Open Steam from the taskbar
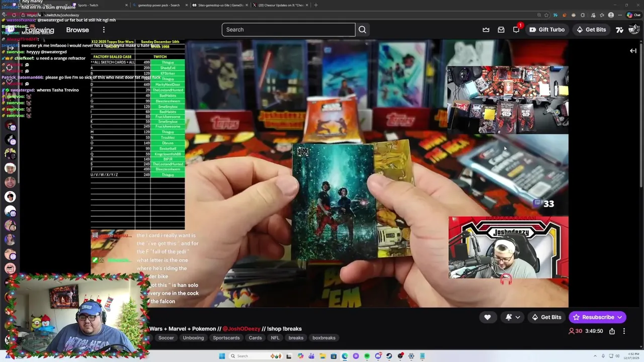The width and height of the screenshot is (644, 362). click(x=389, y=356)
